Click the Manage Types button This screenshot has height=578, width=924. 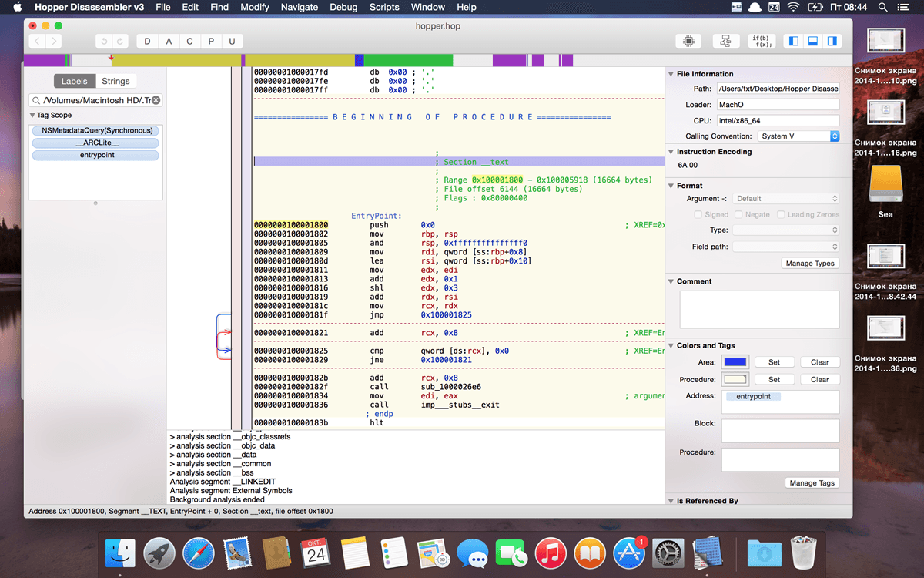(809, 264)
